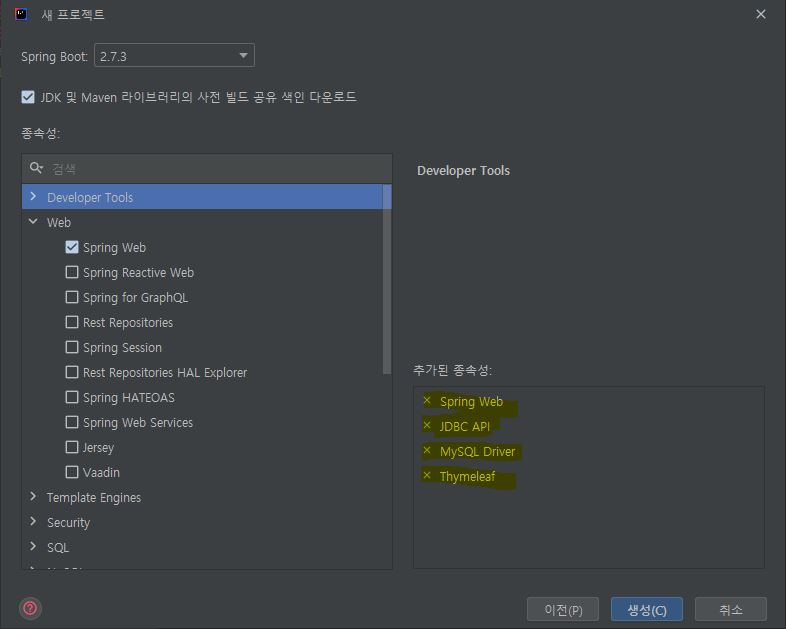This screenshot has height=629, width=786.
Task: Remove Thymeleaf from added dependencies
Action: tap(427, 475)
